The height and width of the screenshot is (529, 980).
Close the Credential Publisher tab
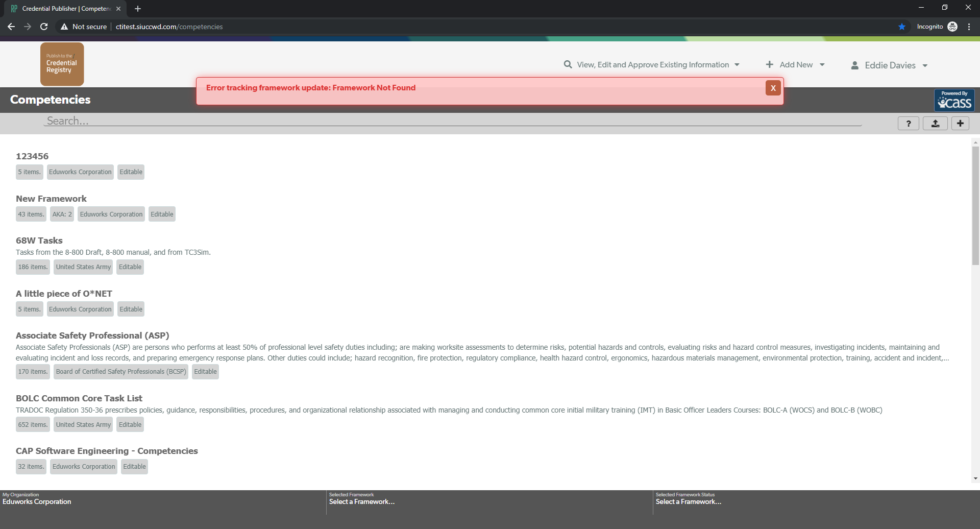(x=118, y=9)
